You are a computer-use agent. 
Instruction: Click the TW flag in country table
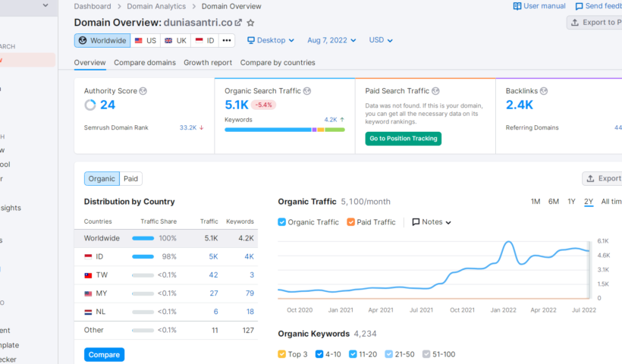tap(88, 275)
